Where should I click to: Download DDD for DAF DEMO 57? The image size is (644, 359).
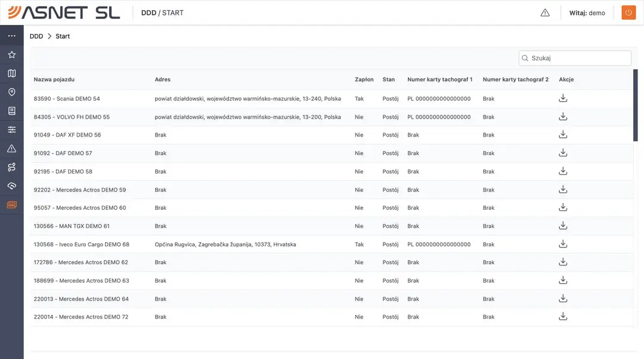click(563, 153)
